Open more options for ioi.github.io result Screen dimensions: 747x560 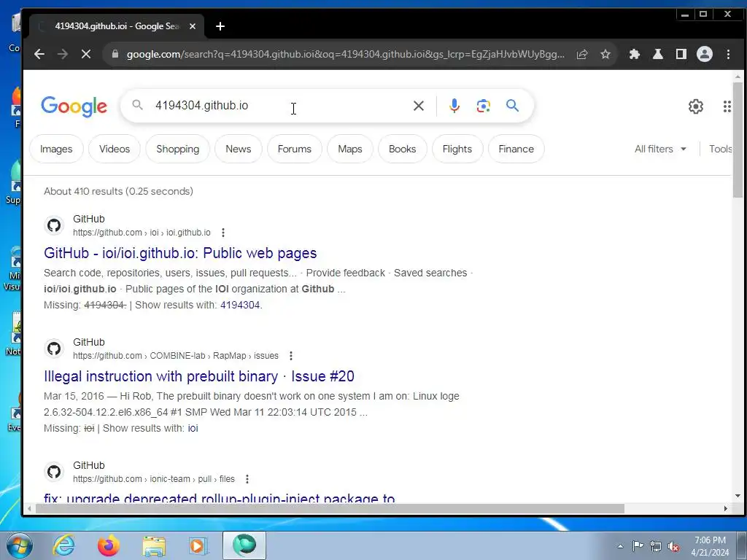223,233
